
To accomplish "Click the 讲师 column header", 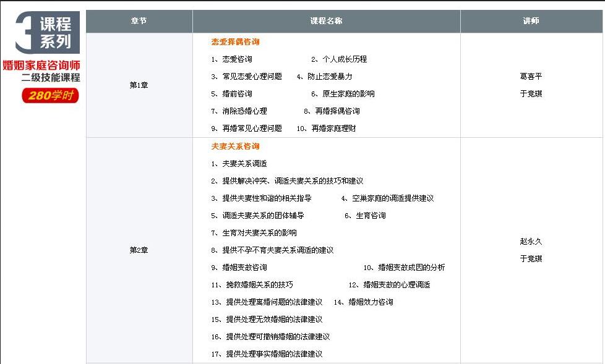I will [x=531, y=21].
